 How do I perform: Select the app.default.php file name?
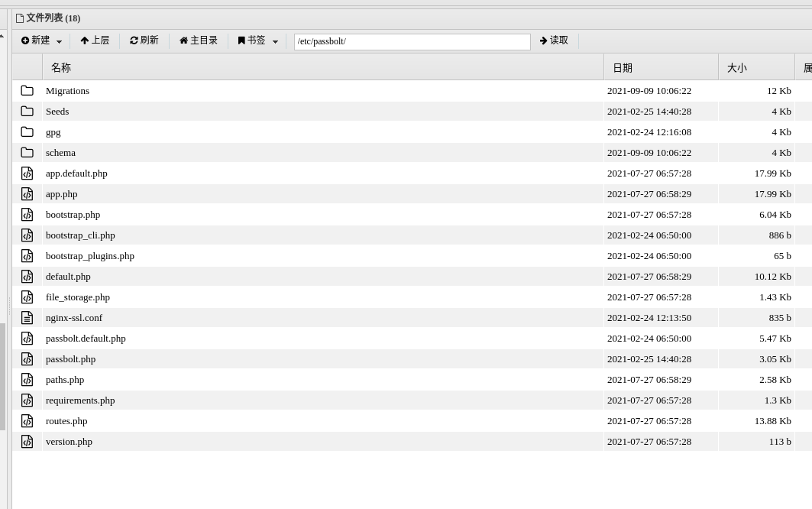click(x=76, y=173)
